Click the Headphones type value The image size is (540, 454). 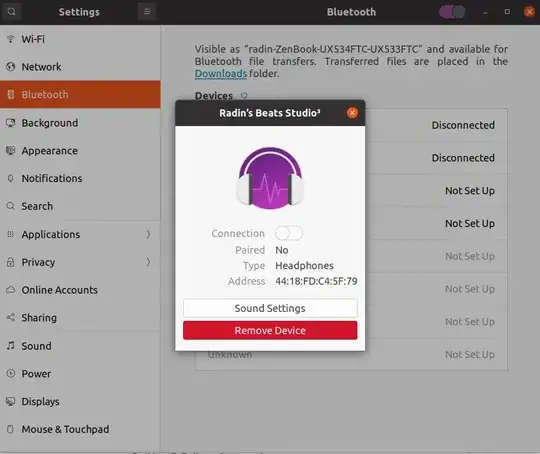[x=304, y=266]
